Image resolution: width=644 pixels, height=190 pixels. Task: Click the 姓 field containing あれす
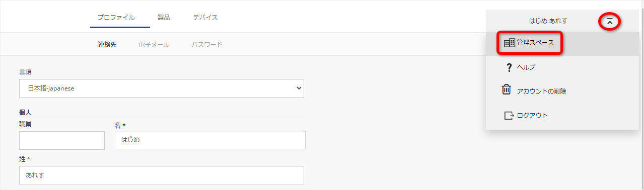pos(162,175)
